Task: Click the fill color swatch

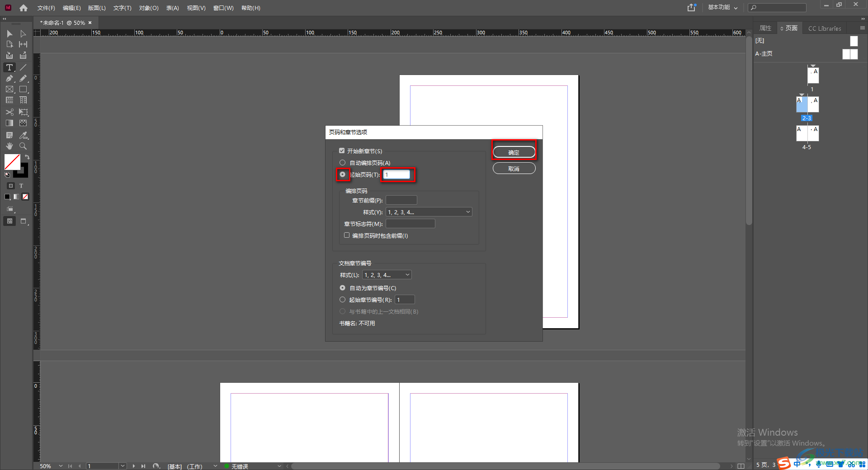Action: [12, 162]
